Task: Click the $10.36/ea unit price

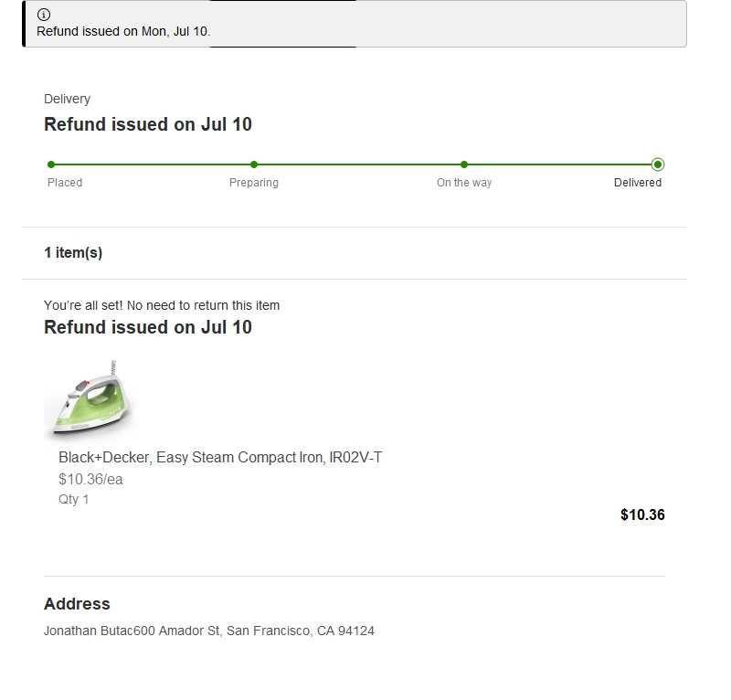Action: coord(90,479)
